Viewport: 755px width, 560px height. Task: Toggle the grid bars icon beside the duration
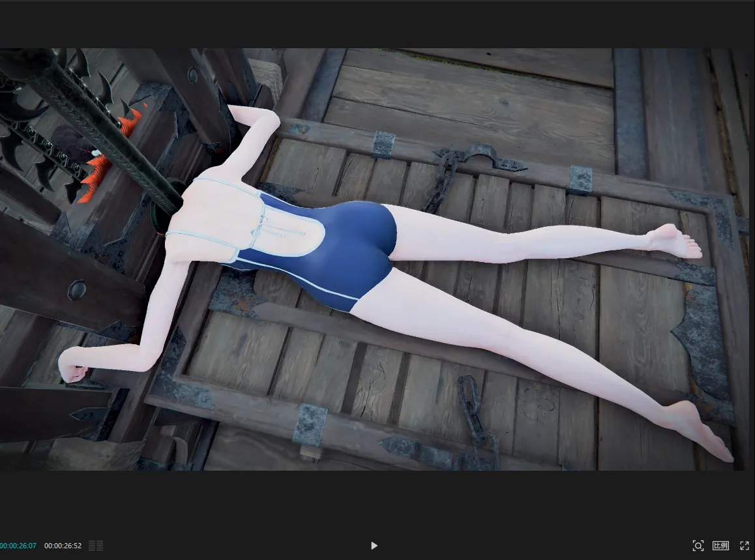pyautogui.click(x=96, y=546)
